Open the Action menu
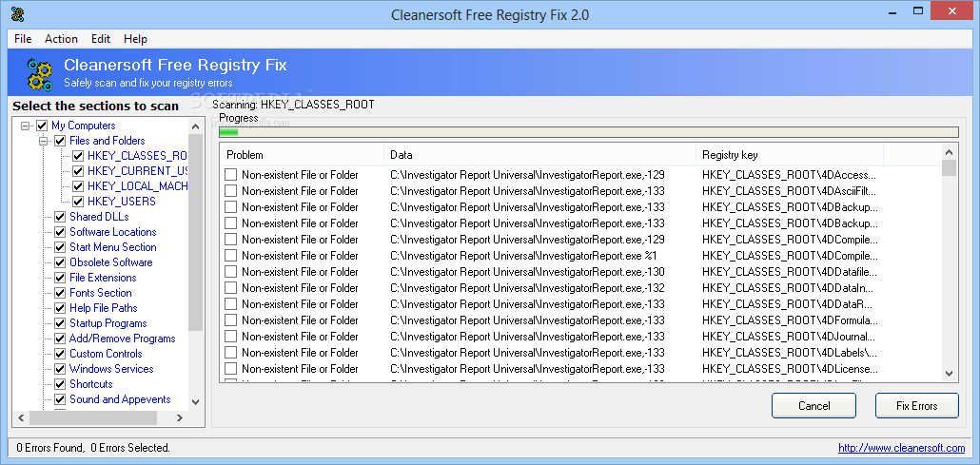 [61, 39]
